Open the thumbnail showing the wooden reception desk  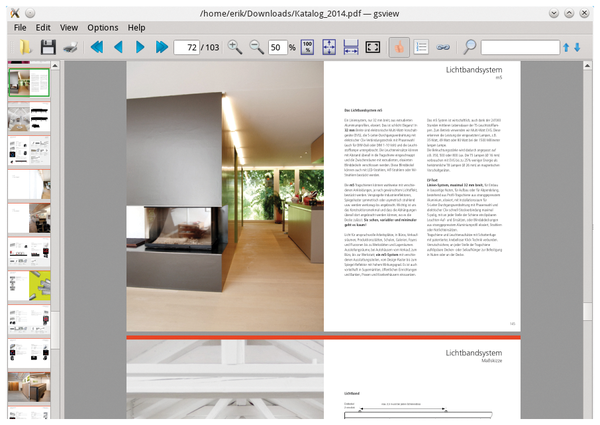click(29, 387)
